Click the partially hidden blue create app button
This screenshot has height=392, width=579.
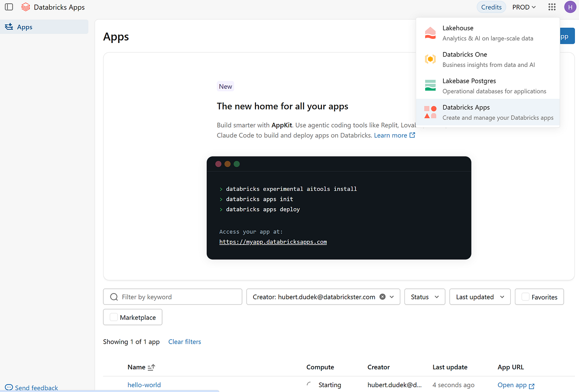pos(567,36)
